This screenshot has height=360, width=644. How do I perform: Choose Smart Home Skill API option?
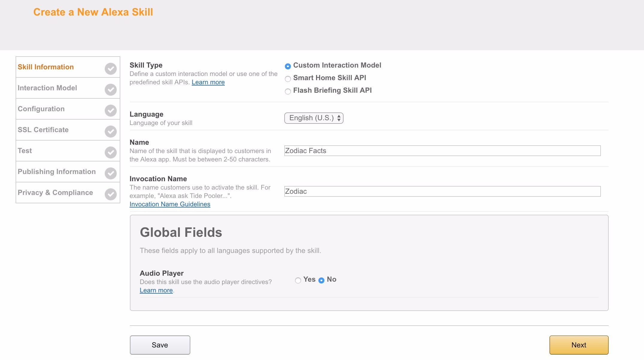pos(288,79)
